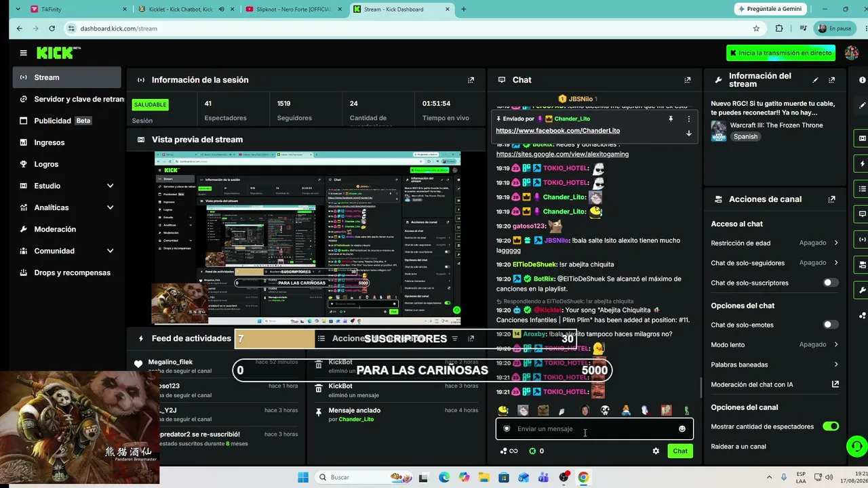Open OBS Studio from the taskbar

coord(564,477)
